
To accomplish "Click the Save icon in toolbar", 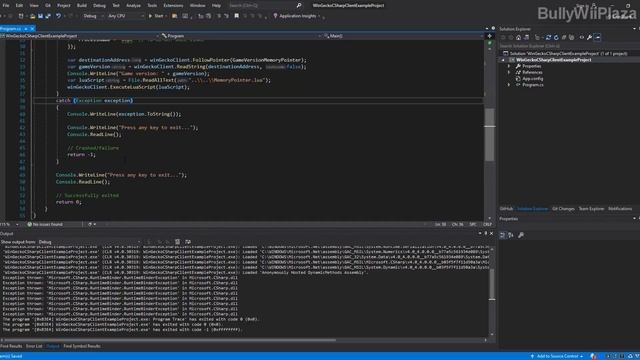I will pos(40,16).
